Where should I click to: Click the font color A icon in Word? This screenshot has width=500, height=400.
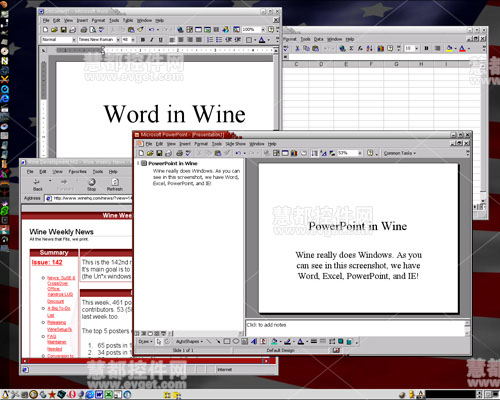pos(262,40)
